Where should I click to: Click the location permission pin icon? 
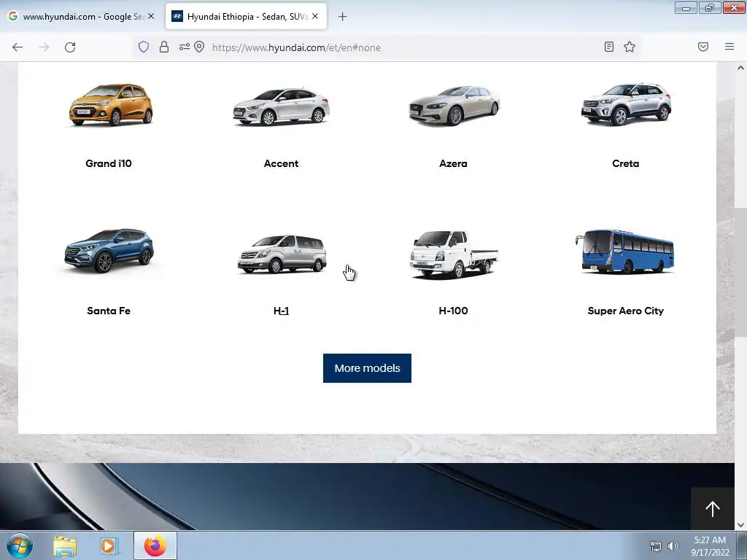[199, 47]
